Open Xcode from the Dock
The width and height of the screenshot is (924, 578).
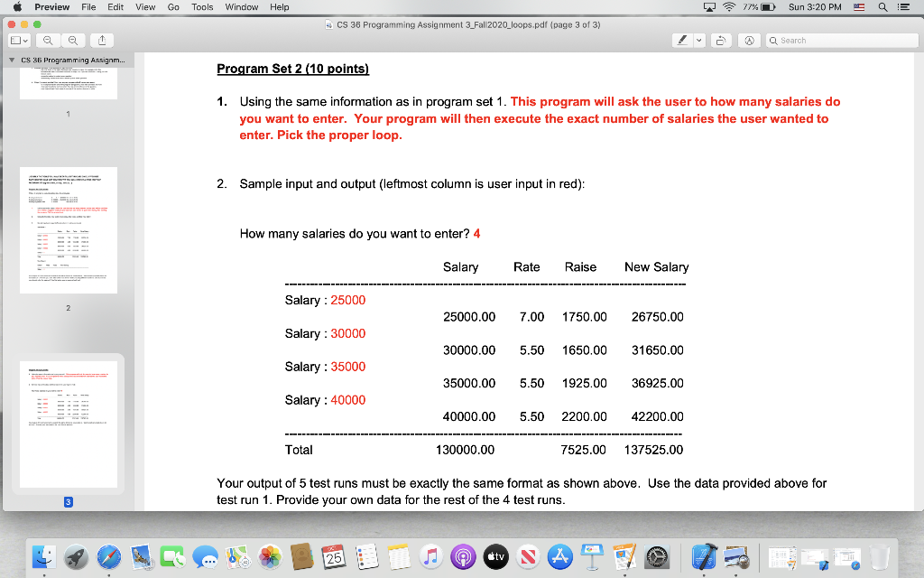click(704, 556)
